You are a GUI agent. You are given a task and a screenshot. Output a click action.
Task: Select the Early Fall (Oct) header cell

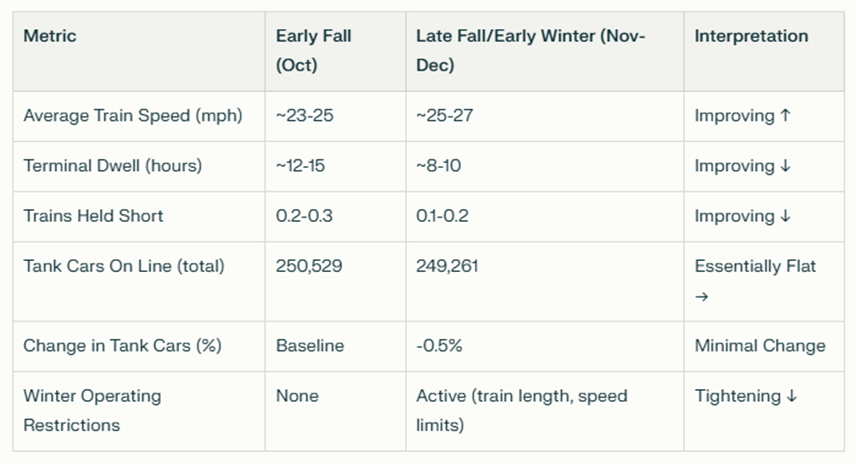pos(314,50)
